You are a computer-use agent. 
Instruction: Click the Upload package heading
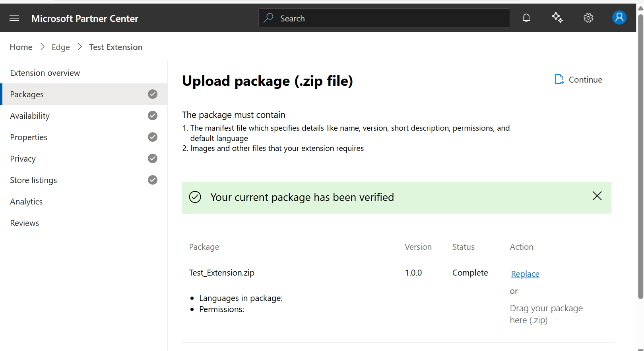[x=268, y=81]
